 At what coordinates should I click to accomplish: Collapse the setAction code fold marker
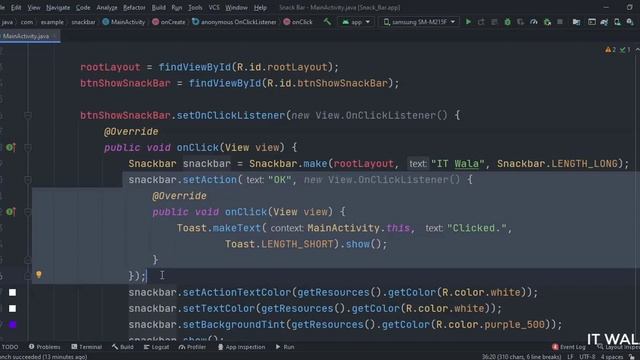[28, 180]
